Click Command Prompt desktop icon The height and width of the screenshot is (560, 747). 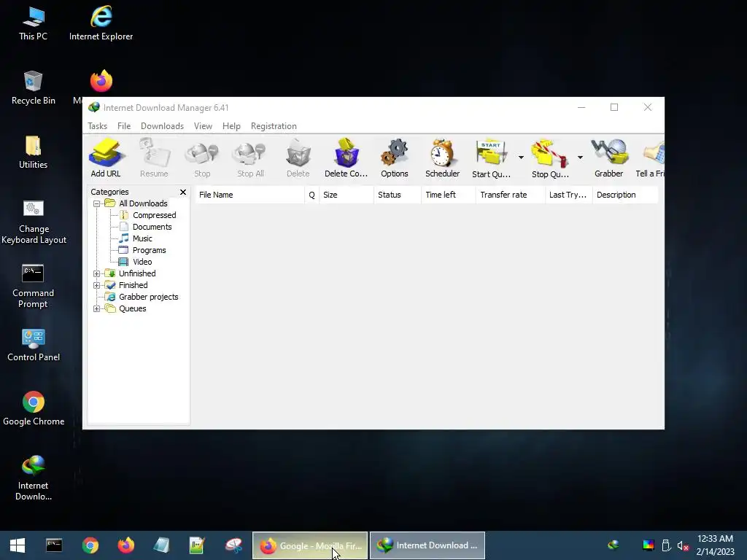click(x=33, y=287)
